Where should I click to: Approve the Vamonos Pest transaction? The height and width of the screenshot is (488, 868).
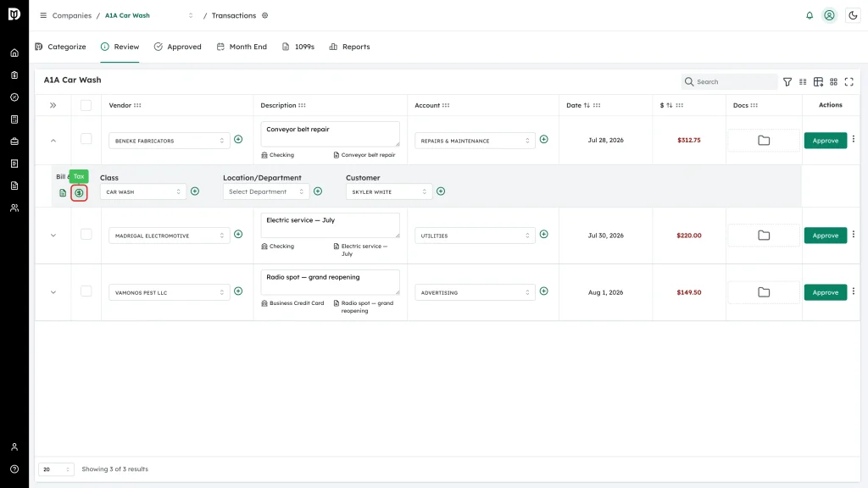click(x=826, y=292)
